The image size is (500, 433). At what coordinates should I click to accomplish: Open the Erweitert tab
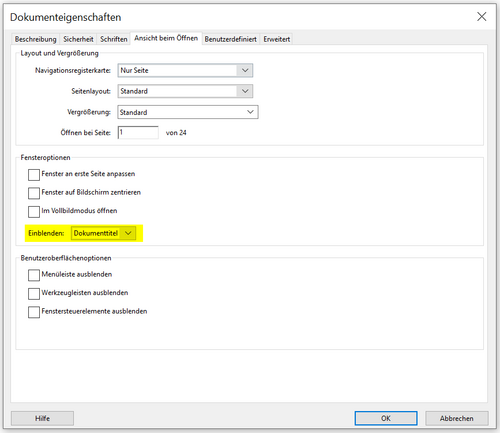(277, 39)
